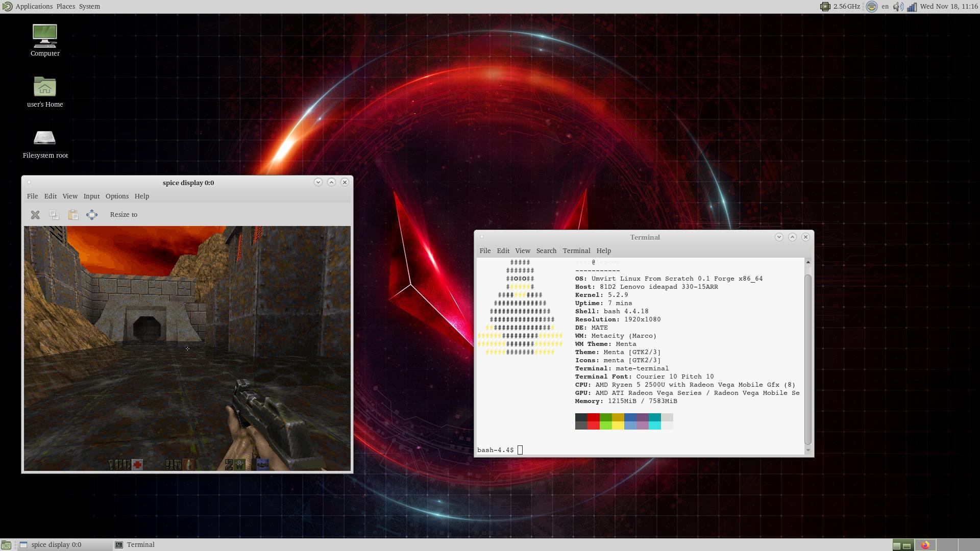Click the Resize to toolbar button
Screen dimensions: 980x551
[x=124, y=215]
